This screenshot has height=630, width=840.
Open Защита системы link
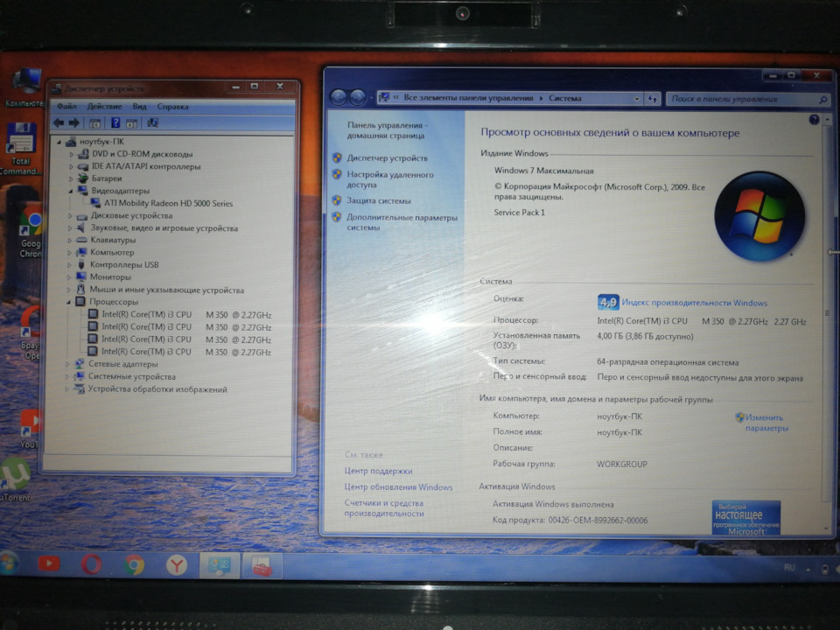(379, 201)
